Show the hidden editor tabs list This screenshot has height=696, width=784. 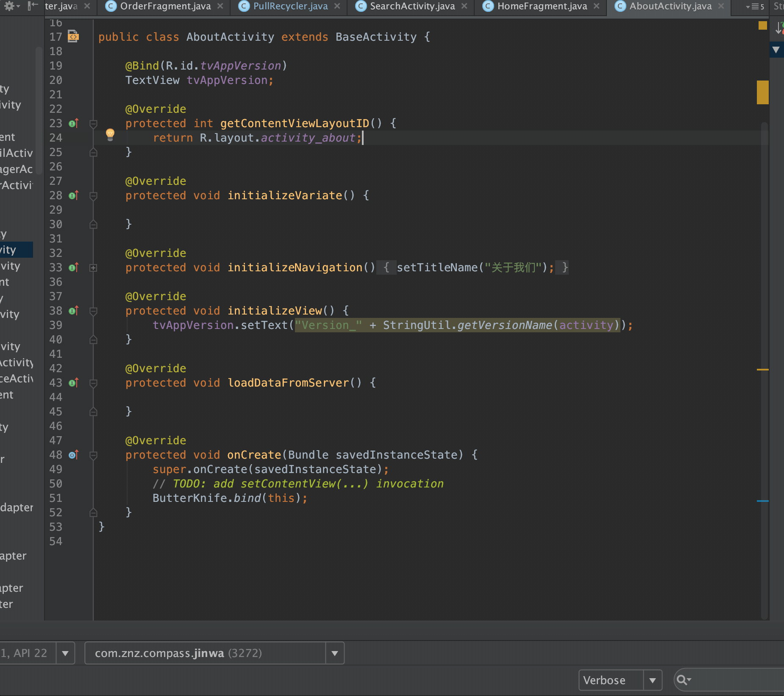click(x=755, y=7)
